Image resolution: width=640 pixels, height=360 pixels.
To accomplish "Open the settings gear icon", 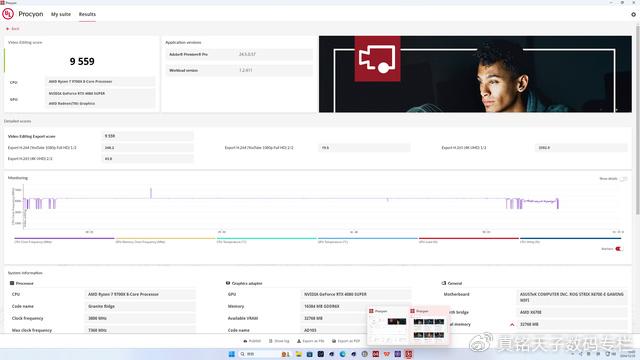I will point(633,14).
